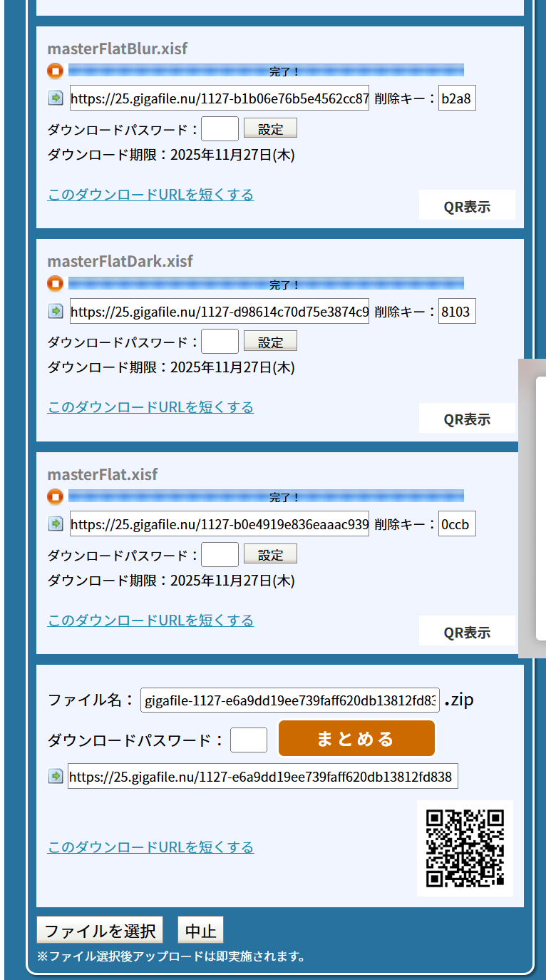Image resolution: width=546 pixels, height=980 pixels.
Task: Click the ファイルを選択 button
Action: 100,931
